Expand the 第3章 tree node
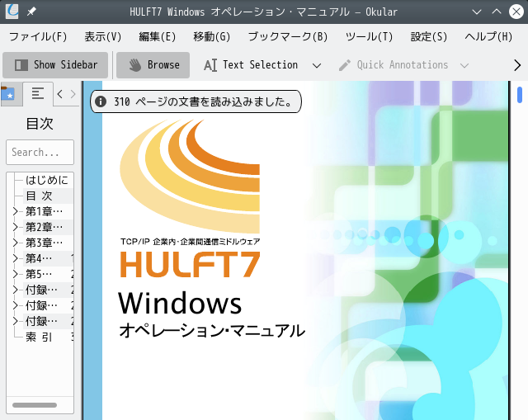This screenshot has height=420, width=528. 15,243
